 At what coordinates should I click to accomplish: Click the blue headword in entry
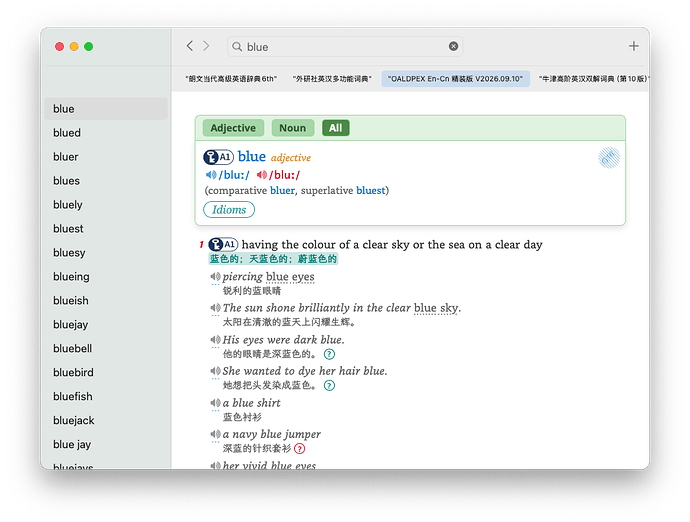[x=252, y=156]
